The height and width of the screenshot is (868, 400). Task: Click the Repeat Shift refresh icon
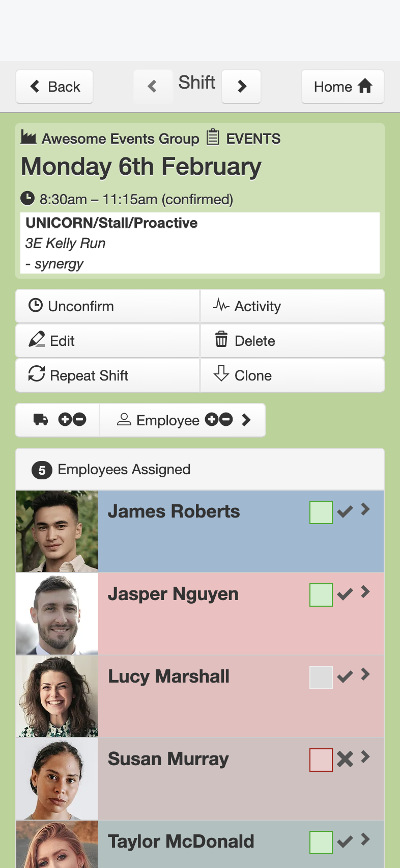tap(37, 374)
